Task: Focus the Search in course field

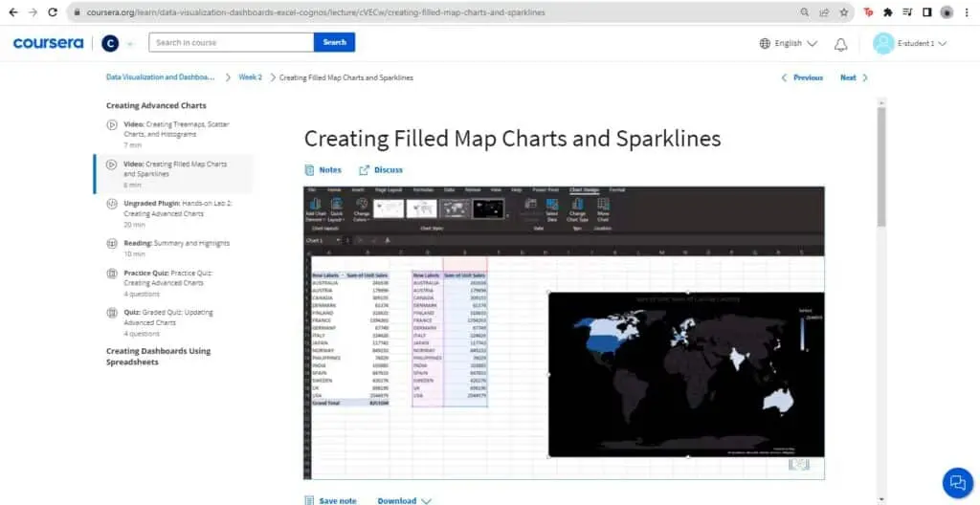Action: 232,42
